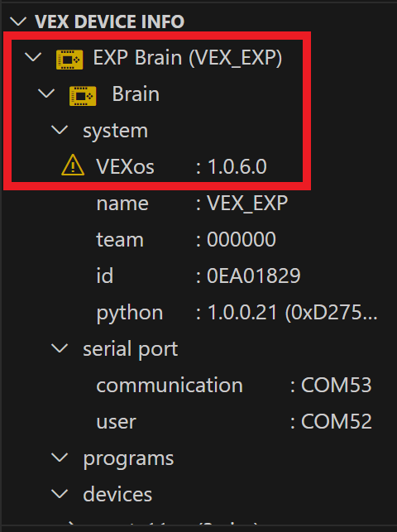Click the Brain chip icon
The width and height of the screenshot is (397, 532).
click(83, 96)
